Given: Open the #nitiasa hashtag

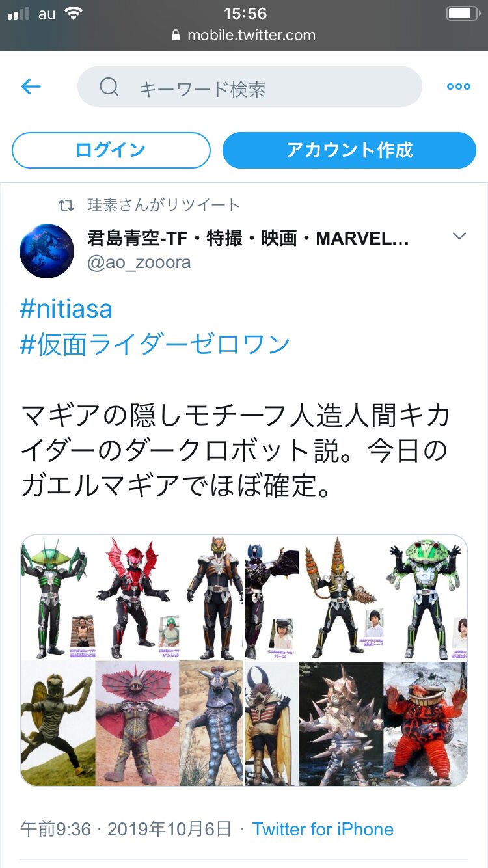Looking at the screenshot, I should point(66,308).
